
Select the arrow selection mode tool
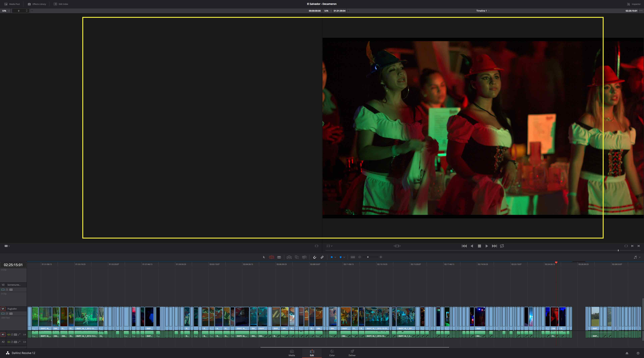click(264, 257)
